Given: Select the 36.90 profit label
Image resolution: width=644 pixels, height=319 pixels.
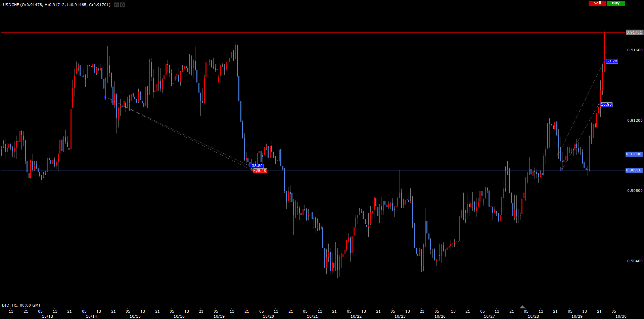Looking at the screenshot, I should tap(606, 105).
